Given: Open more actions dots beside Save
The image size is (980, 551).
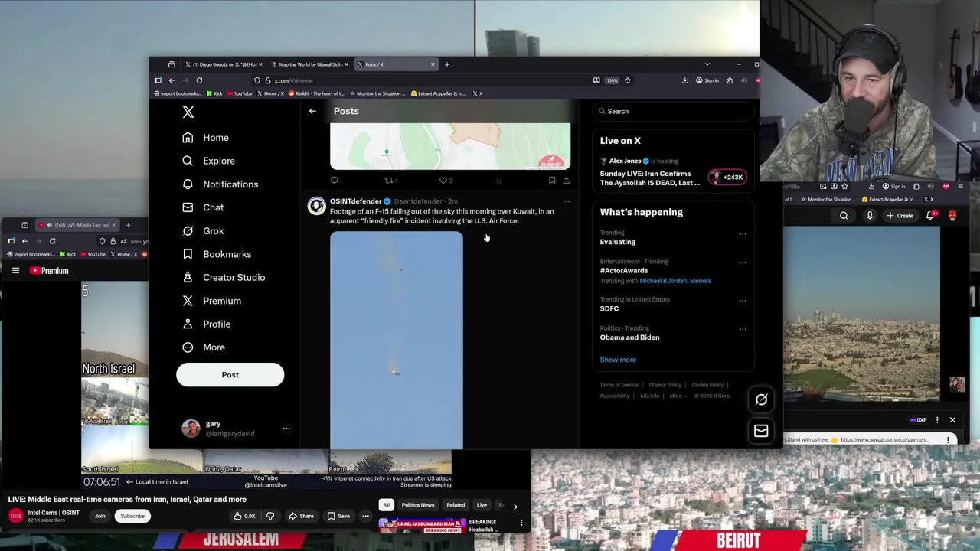Looking at the screenshot, I should click(365, 516).
